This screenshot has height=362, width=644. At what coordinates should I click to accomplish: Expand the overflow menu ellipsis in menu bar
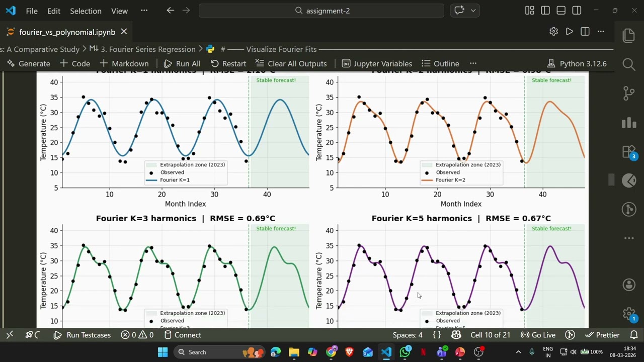click(x=144, y=11)
